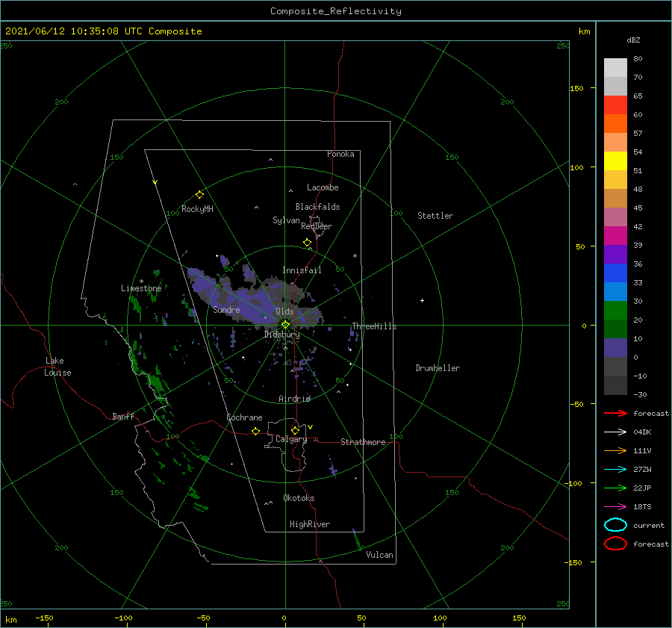Click the Sundre label
The width and height of the screenshot is (672, 628).
226,309
